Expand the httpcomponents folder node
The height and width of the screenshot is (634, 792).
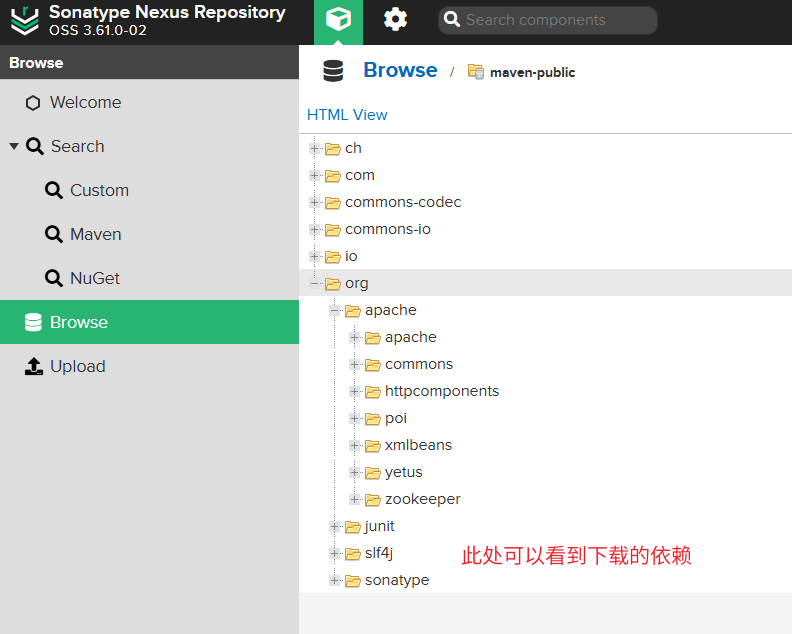point(355,391)
